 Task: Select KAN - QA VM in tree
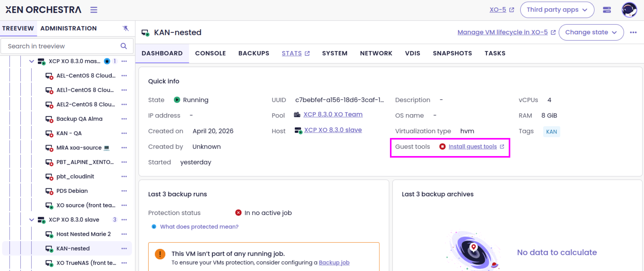point(69,133)
